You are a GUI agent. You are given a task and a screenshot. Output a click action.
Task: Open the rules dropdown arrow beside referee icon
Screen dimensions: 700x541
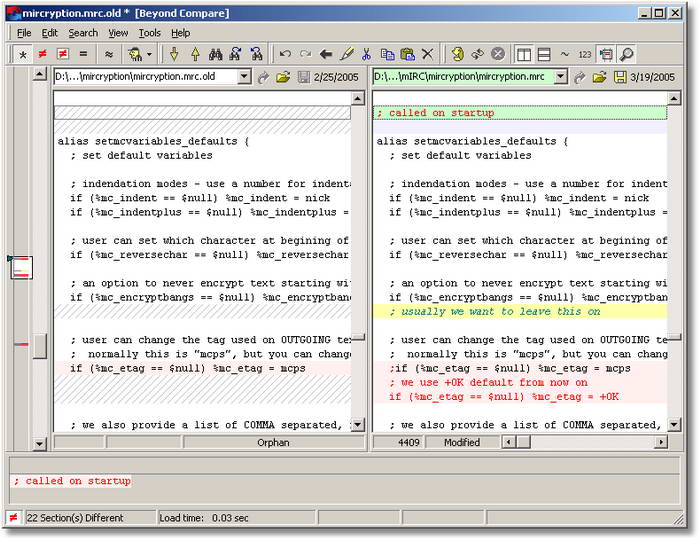[x=149, y=54]
